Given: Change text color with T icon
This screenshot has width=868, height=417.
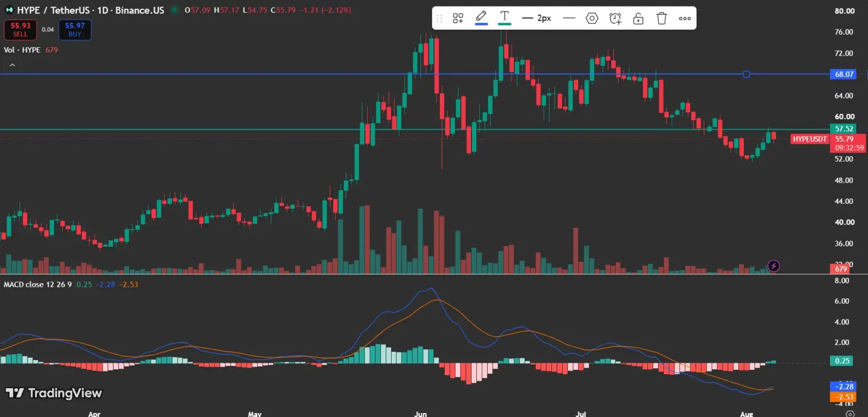Looking at the screenshot, I should (x=505, y=18).
